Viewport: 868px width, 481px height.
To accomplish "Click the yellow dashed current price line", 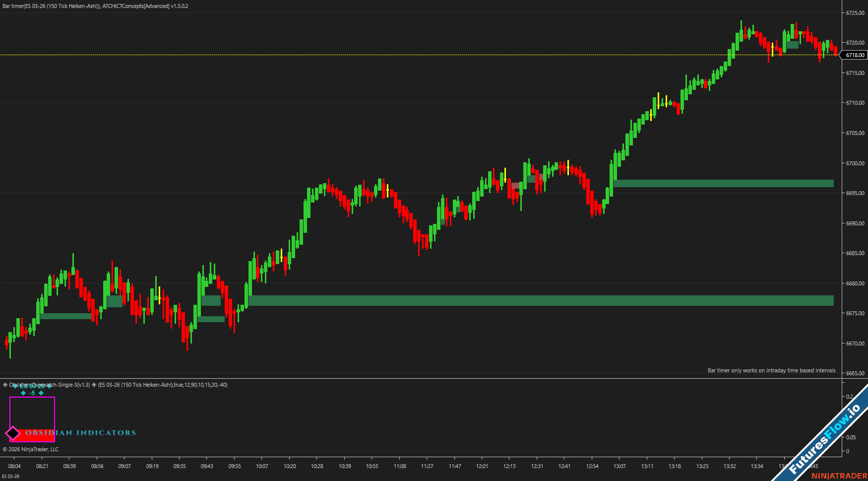I will pyautogui.click(x=397, y=55).
